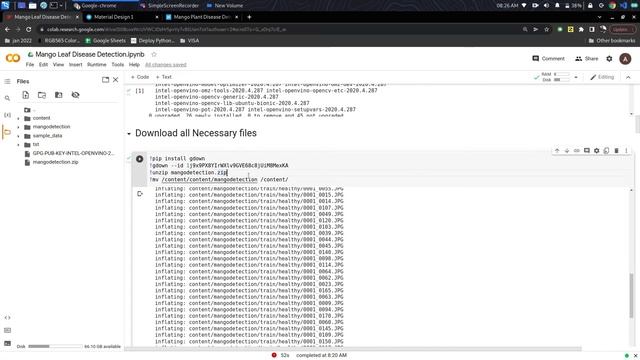Add a comment to cell
The image size is (640, 360).
pos(587,151)
